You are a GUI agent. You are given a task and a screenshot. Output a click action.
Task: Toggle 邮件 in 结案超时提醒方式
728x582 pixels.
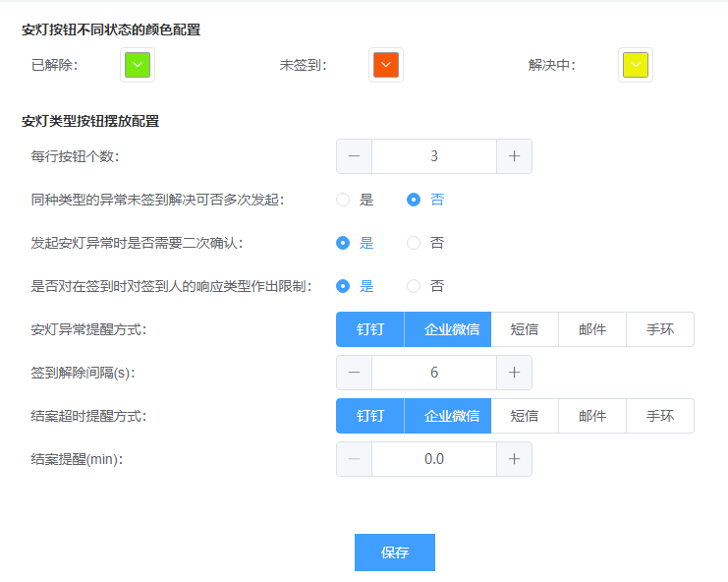592,416
